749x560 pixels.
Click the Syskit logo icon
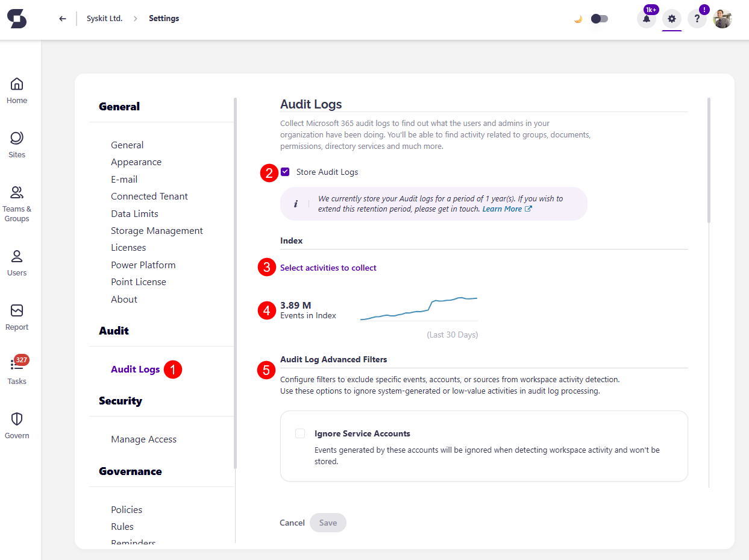16,19
